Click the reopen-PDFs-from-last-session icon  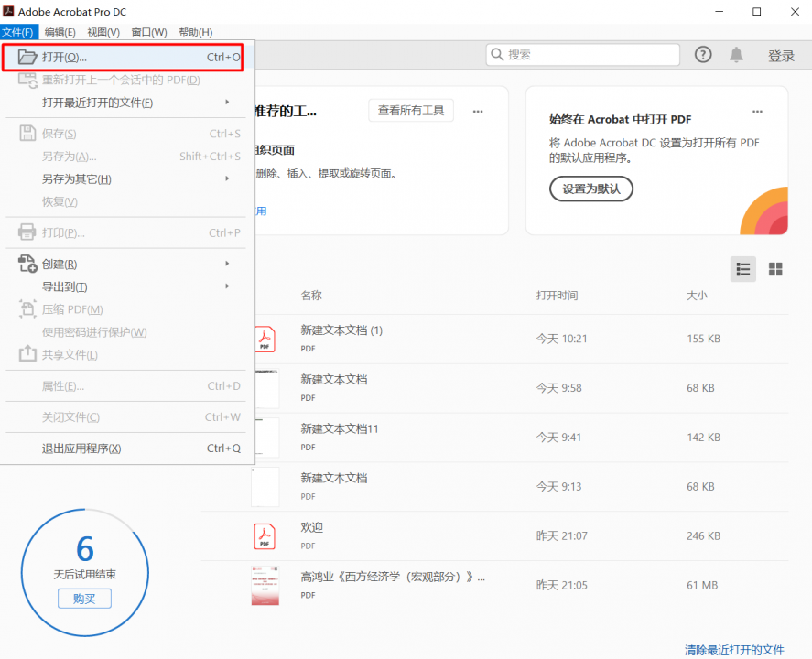tap(27, 81)
